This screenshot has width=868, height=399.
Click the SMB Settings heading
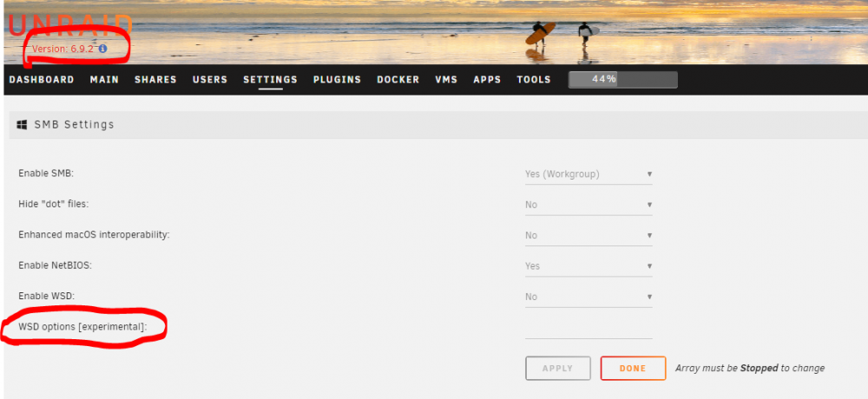coord(74,125)
